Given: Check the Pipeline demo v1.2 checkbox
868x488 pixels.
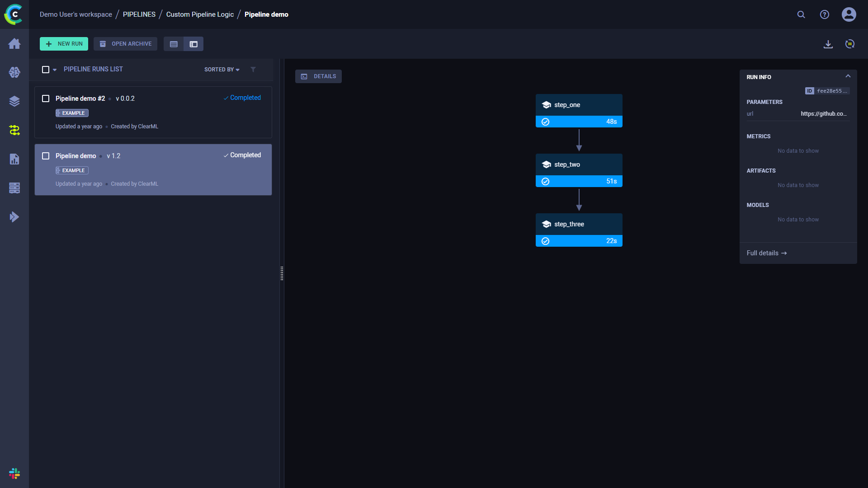Looking at the screenshot, I should pyautogui.click(x=46, y=156).
